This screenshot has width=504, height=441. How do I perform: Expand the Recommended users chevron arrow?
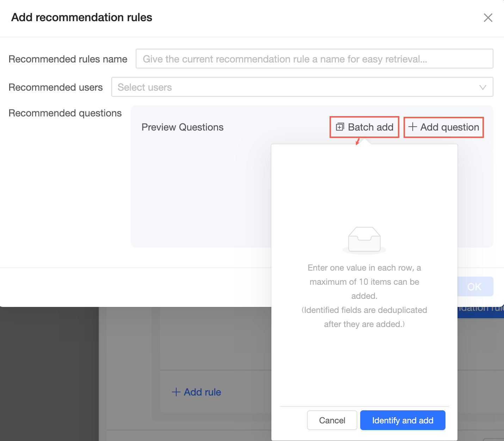click(x=483, y=87)
